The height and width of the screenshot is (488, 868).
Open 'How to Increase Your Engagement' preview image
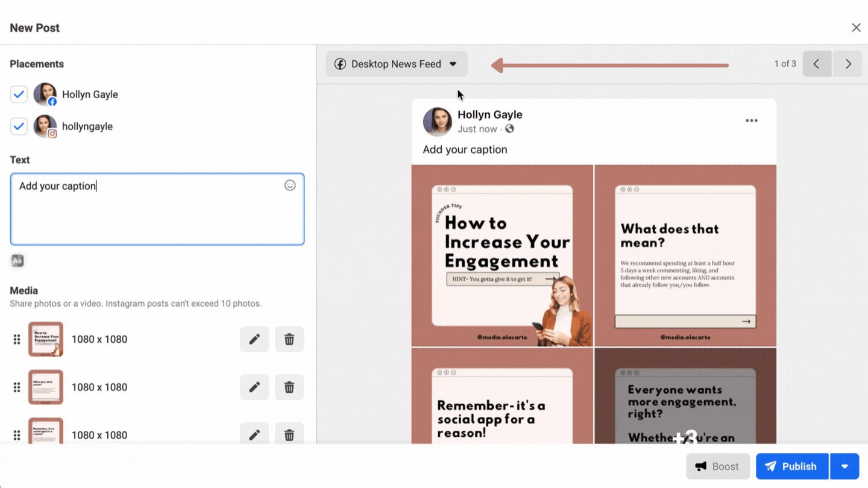502,255
